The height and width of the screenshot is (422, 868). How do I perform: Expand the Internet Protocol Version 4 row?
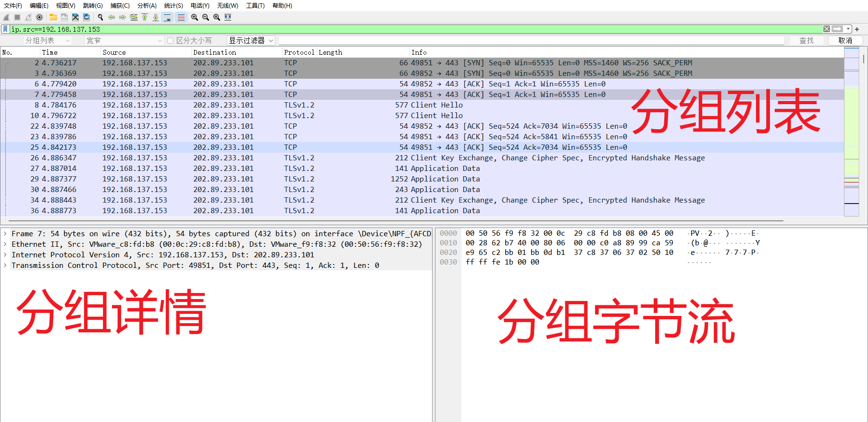click(x=5, y=255)
